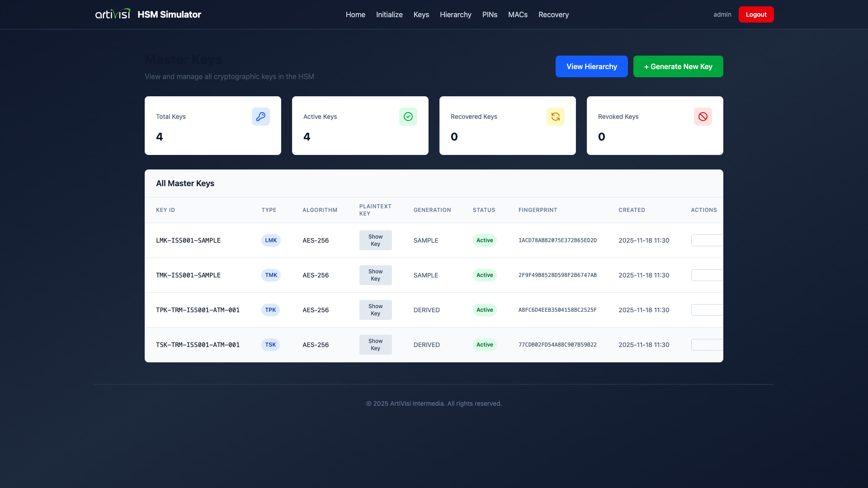The image size is (868, 488).
Task: Open the Recovery nav link
Action: click(553, 14)
